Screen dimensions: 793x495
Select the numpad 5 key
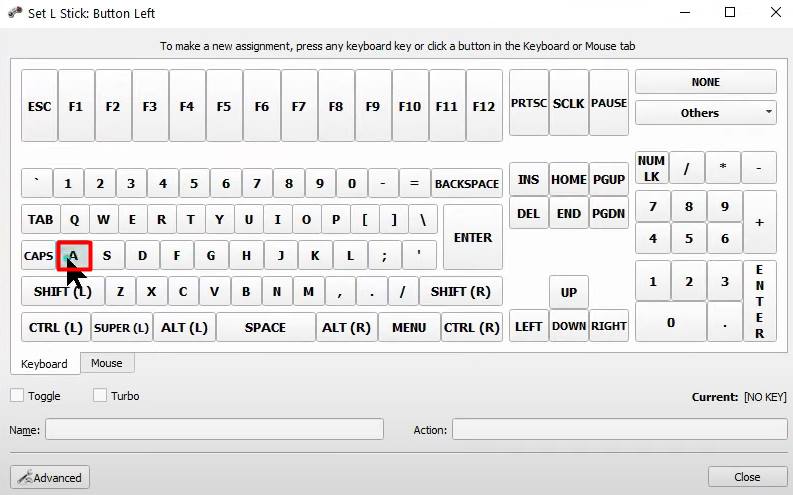point(689,238)
